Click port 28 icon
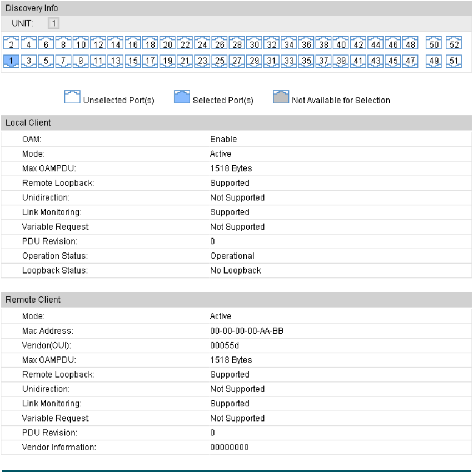The width and height of the screenshot is (473, 476). click(x=237, y=43)
